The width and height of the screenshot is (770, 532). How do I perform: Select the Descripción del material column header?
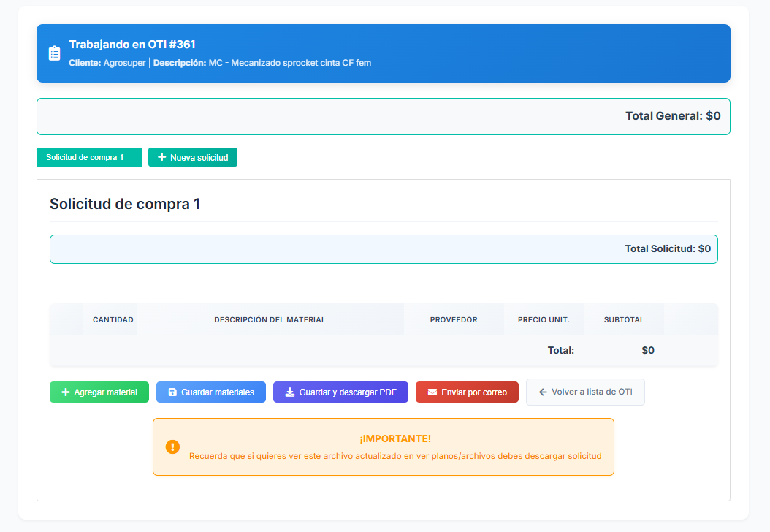pyautogui.click(x=270, y=320)
